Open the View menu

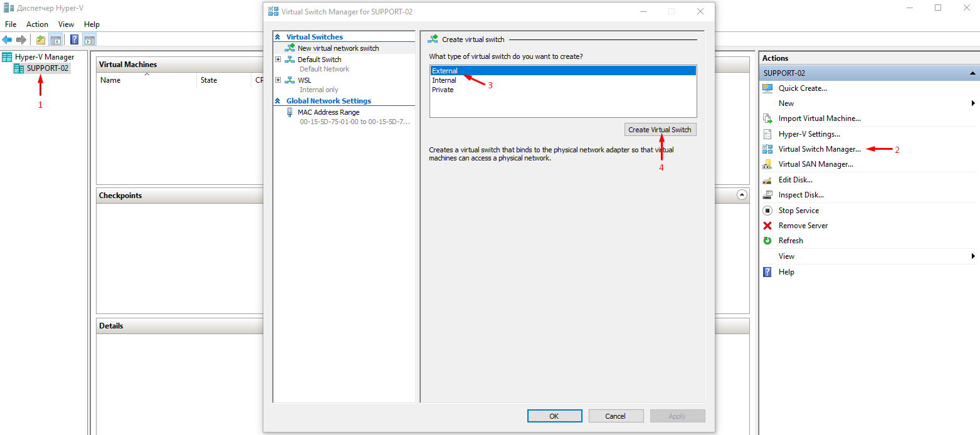(x=66, y=24)
